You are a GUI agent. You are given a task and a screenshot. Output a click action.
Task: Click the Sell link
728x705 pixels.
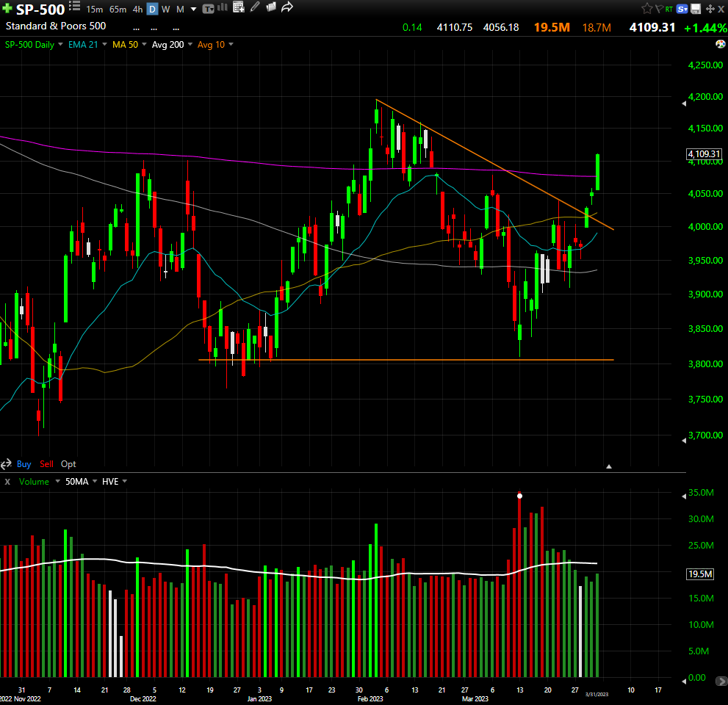click(x=46, y=463)
